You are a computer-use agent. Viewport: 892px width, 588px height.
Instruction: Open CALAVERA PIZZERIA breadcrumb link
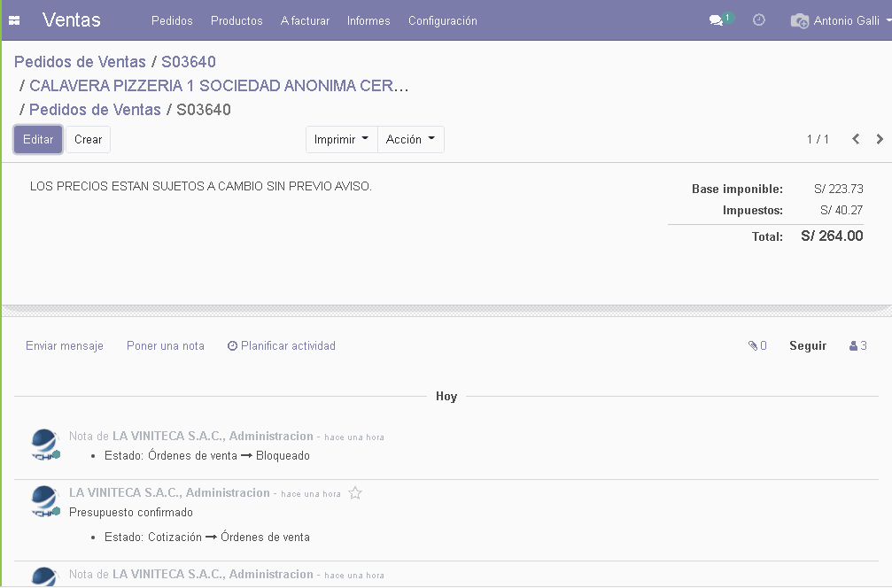[219, 86]
